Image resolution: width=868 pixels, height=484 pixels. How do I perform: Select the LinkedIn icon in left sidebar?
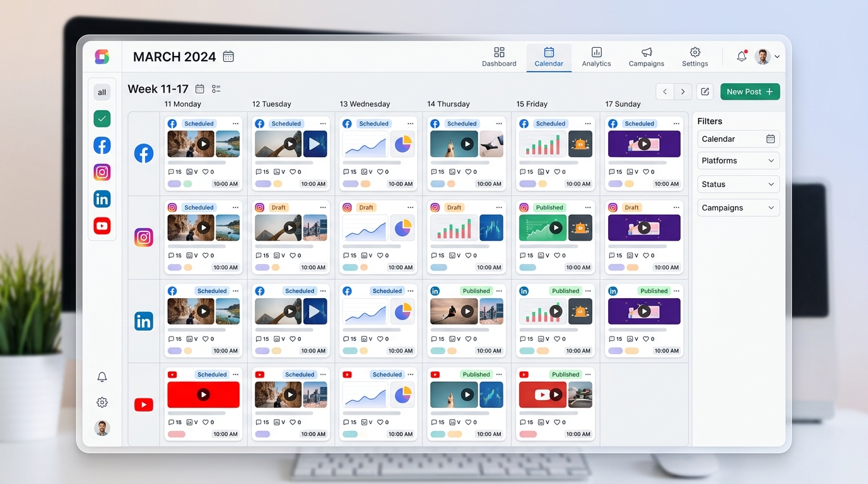tap(102, 199)
